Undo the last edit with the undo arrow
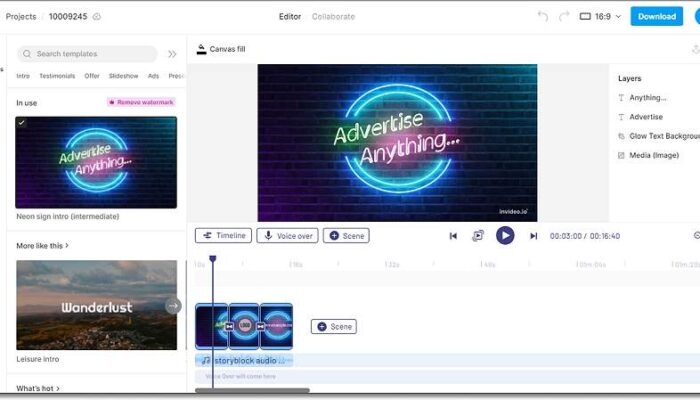Screen dimensions: 700x400 pos(542,17)
